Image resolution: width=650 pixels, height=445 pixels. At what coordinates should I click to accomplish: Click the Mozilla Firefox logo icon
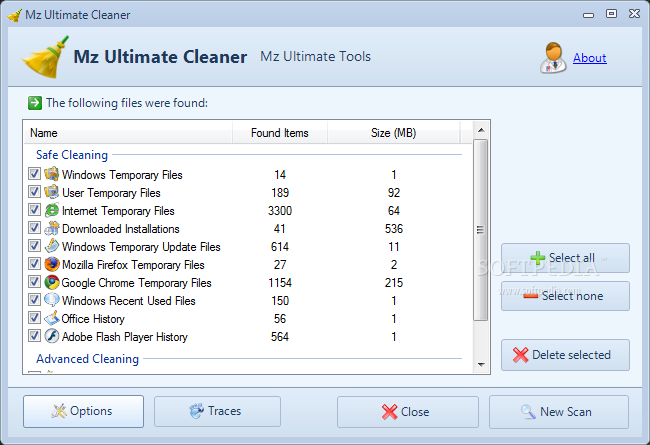pyautogui.click(x=51, y=264)
